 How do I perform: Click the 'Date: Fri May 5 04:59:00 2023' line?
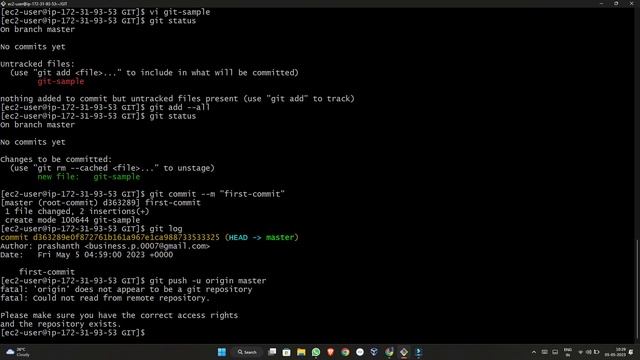[x=87, y=255]
